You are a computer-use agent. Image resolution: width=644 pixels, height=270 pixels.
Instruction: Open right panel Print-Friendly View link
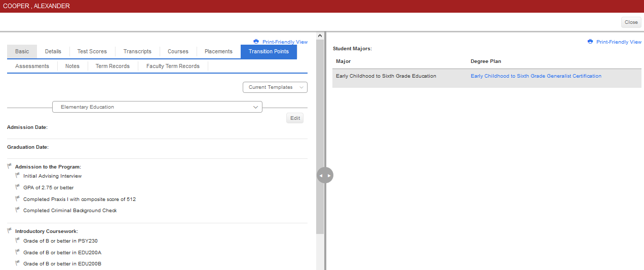[619, 42]
